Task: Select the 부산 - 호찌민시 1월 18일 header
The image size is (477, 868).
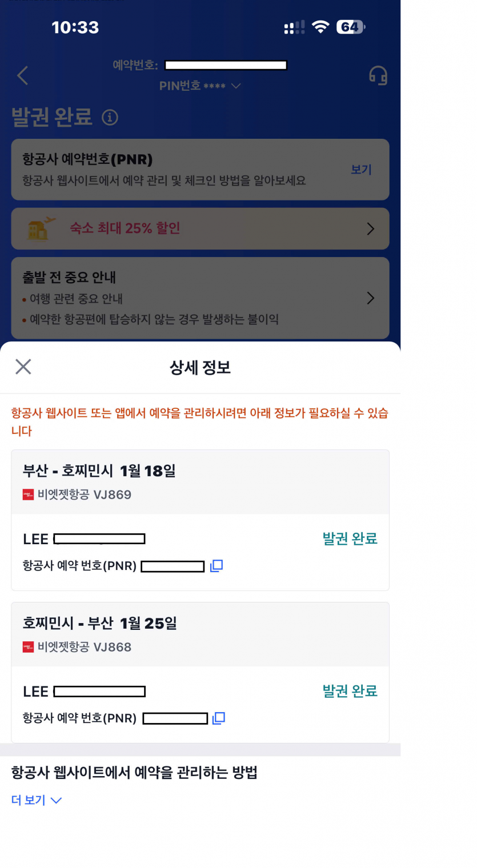Action: click(x=99, y=471)
